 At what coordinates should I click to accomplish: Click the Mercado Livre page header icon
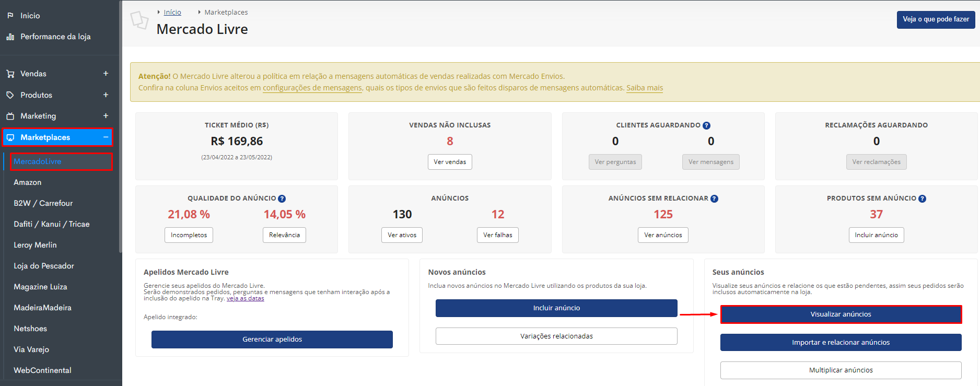pos(139,20)
